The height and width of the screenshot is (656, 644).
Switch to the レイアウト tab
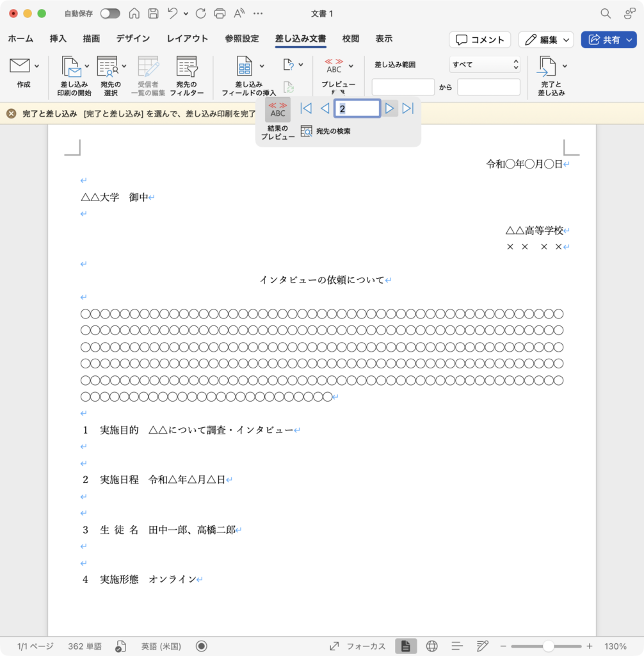[188, 38]
